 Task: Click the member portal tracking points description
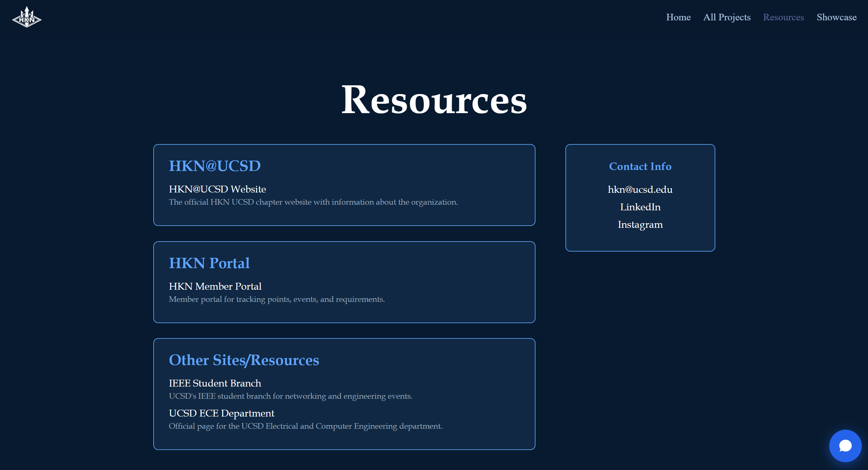pyautogui.click(x=277, y=299)
